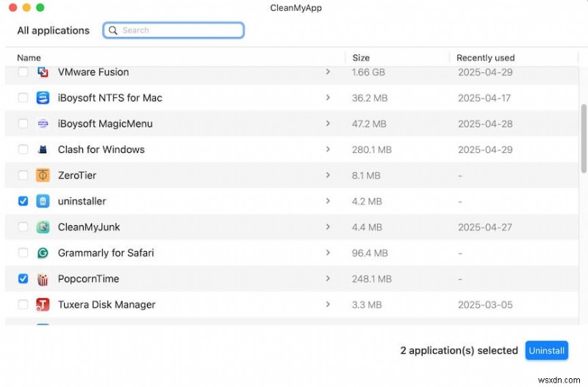This screenshot has width=588, height=387.
Task: Expand the PopcornTime row chevron
Action: tap(328, 279)
